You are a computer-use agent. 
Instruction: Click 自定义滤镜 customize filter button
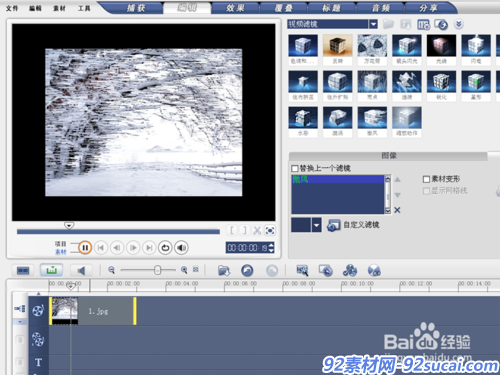tap(353, 225)
